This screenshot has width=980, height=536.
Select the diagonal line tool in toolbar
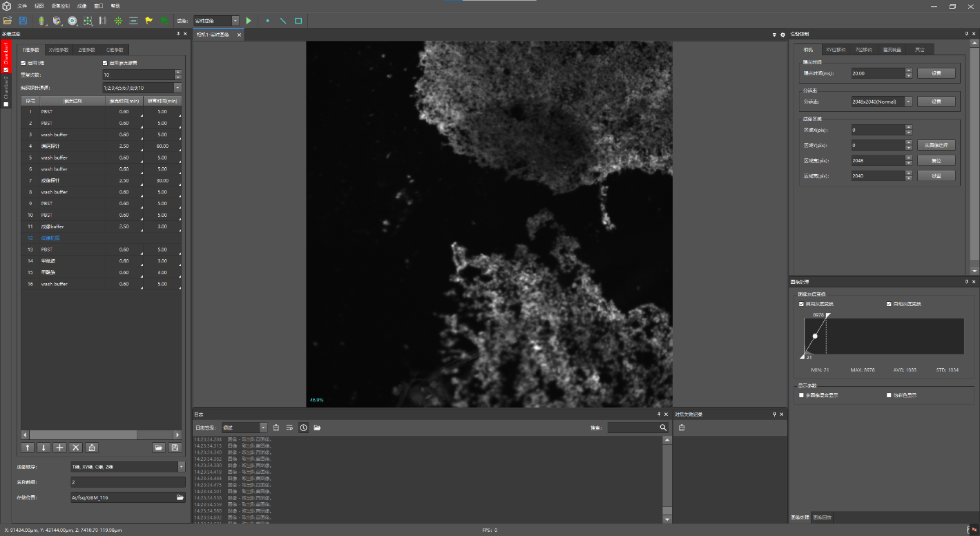pyautogui.click(x=283, y=21)
